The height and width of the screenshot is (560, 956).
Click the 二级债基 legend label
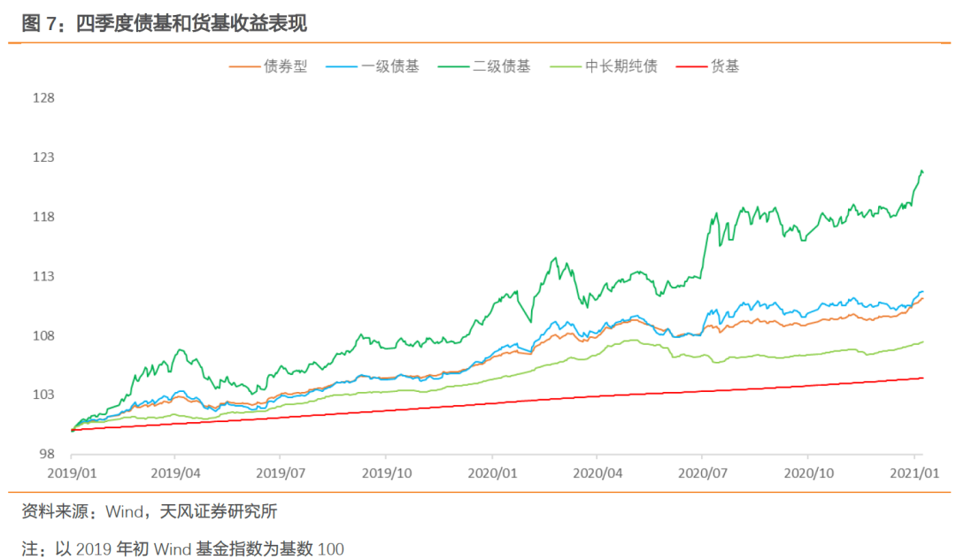click(502, 66)
